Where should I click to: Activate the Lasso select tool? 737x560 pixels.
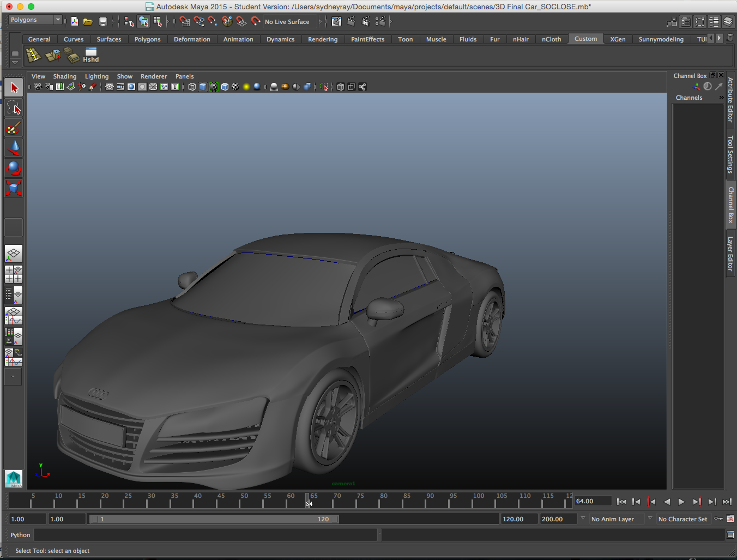point(14,108)
